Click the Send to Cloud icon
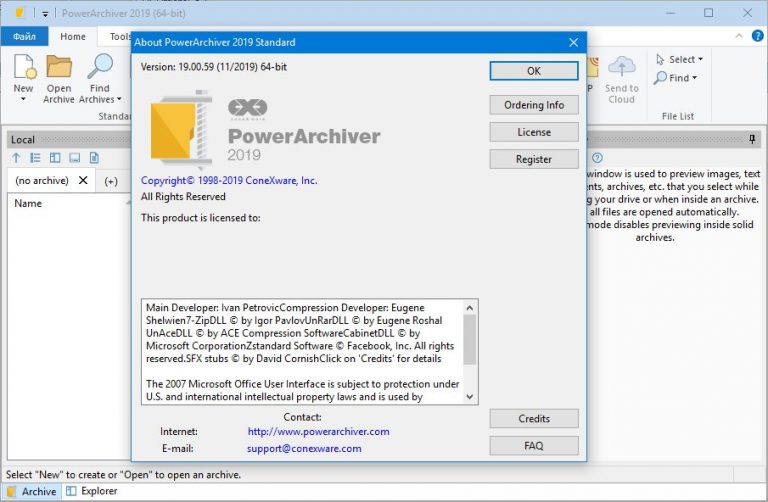Viewport: 768px width, 502px height. pos(622,67)
